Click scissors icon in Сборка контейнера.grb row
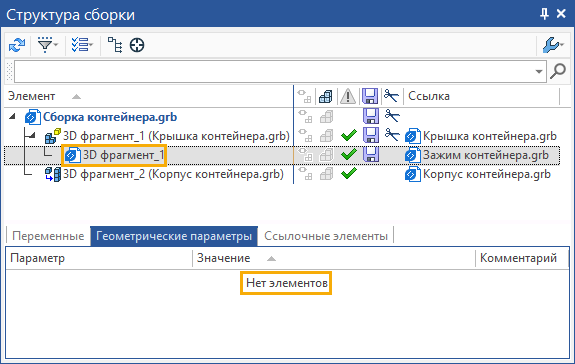This screenshot has width=575, height=364. click(392, 116)
